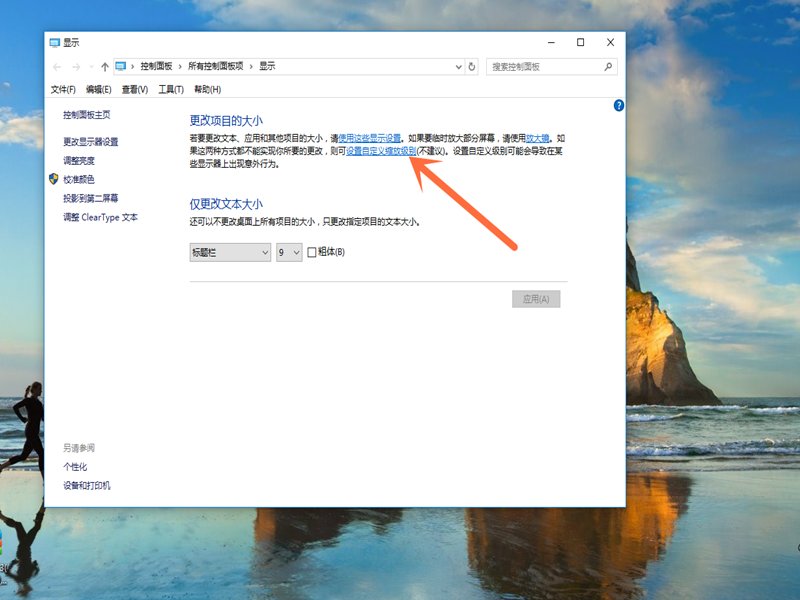Click the display icon in title bar
This screenshot has height=600, width=800.
click(x=55, y=42)
